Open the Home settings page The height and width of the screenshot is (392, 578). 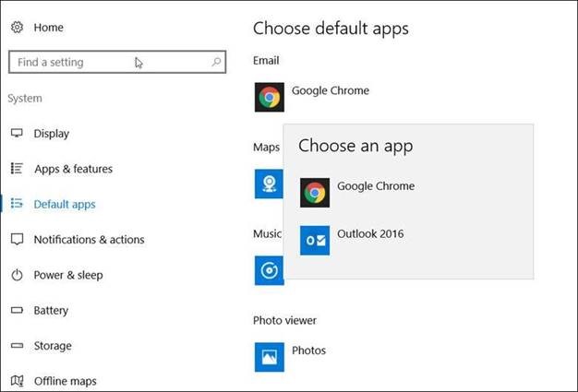(48, 28)
